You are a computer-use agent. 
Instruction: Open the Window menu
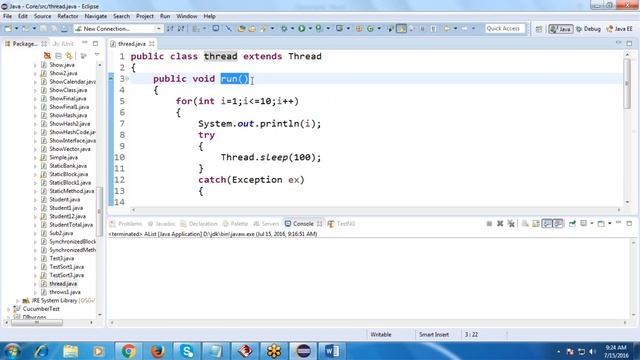(187, 16)
